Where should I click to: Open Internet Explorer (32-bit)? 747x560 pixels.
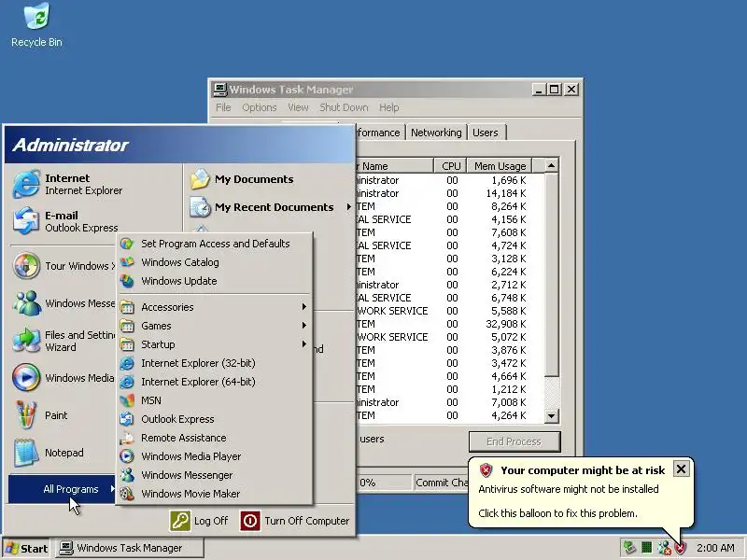215,363
